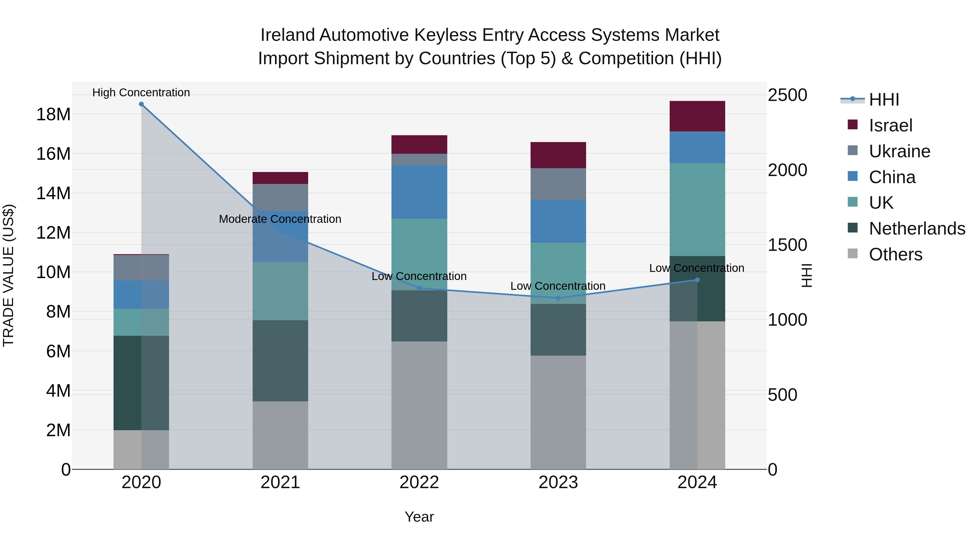Select the Netherlands segment of the 2023 bar
This screenshot has width=980, height=551.
coord(558,330)
